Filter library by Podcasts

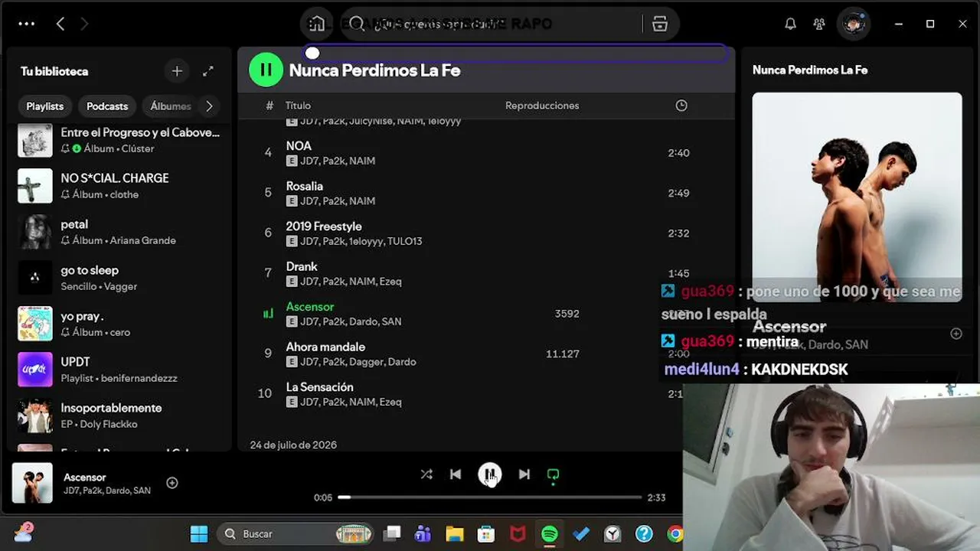pyautogui.click(x=107, y=106)
